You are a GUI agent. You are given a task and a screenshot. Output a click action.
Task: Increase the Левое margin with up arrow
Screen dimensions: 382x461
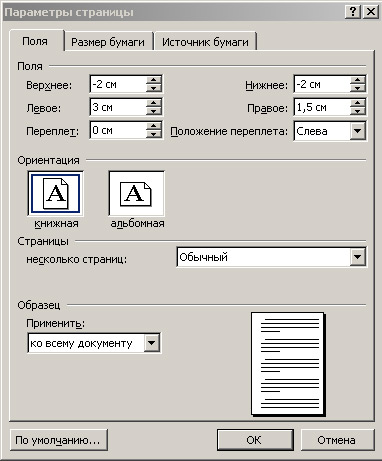click(154, 103)
